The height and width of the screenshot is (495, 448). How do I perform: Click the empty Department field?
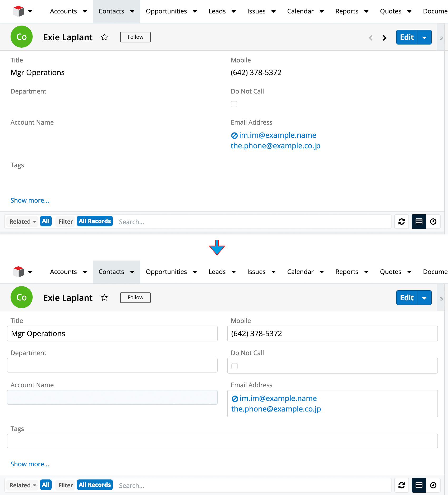coord(112,365)
